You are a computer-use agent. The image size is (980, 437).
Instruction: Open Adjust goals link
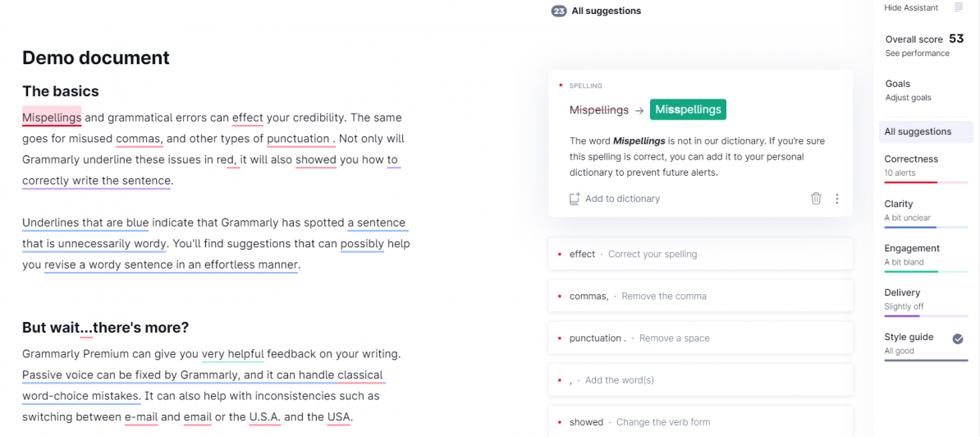[x=908, y=98]
